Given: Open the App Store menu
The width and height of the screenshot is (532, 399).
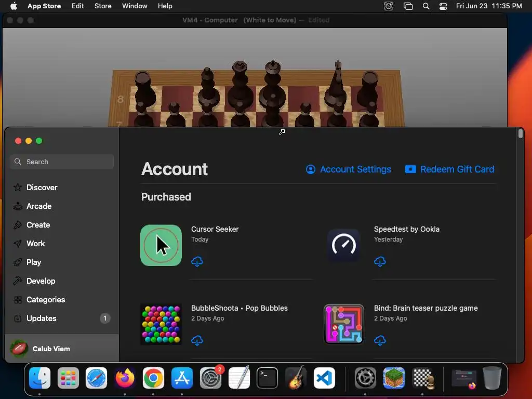Looking at the screenshot, I should [x=44, y=6].
